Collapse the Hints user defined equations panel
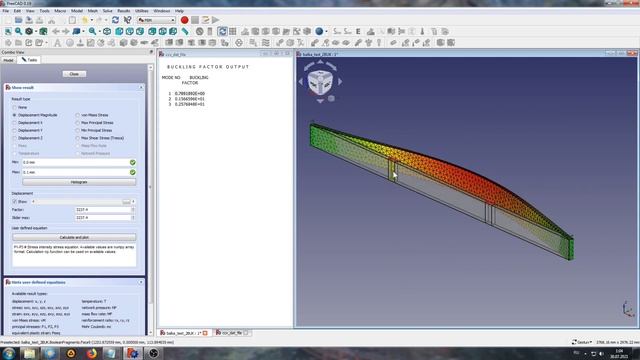This screenshot has width=640, height=360. (x=141, y=282)
